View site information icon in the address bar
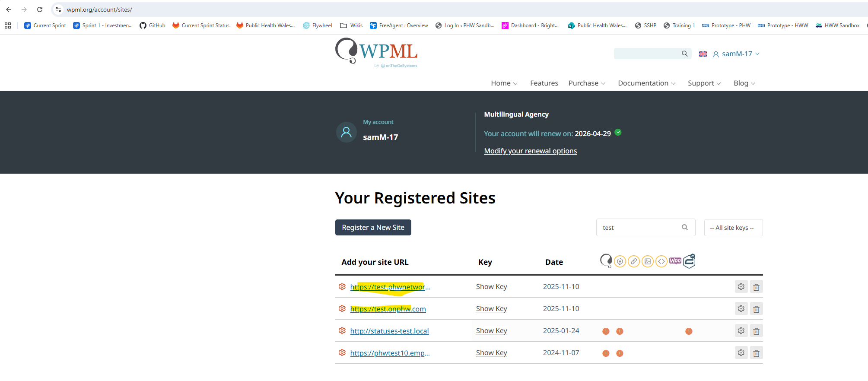 tap(58, 10)
